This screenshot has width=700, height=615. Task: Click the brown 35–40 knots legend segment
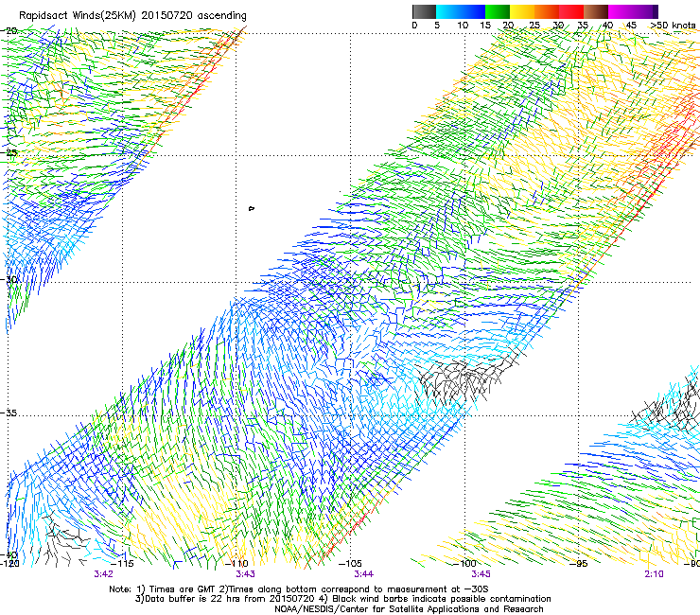pyautogui.click(x=596, y=11)
